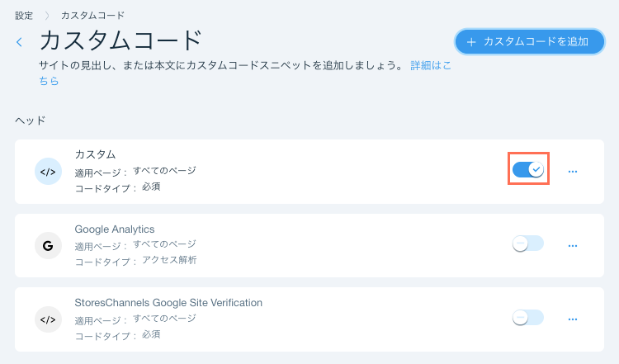Click the StoresChannels code snippet icon
The height and width of the screenshot is (364, 619).
tap(48, 319)
